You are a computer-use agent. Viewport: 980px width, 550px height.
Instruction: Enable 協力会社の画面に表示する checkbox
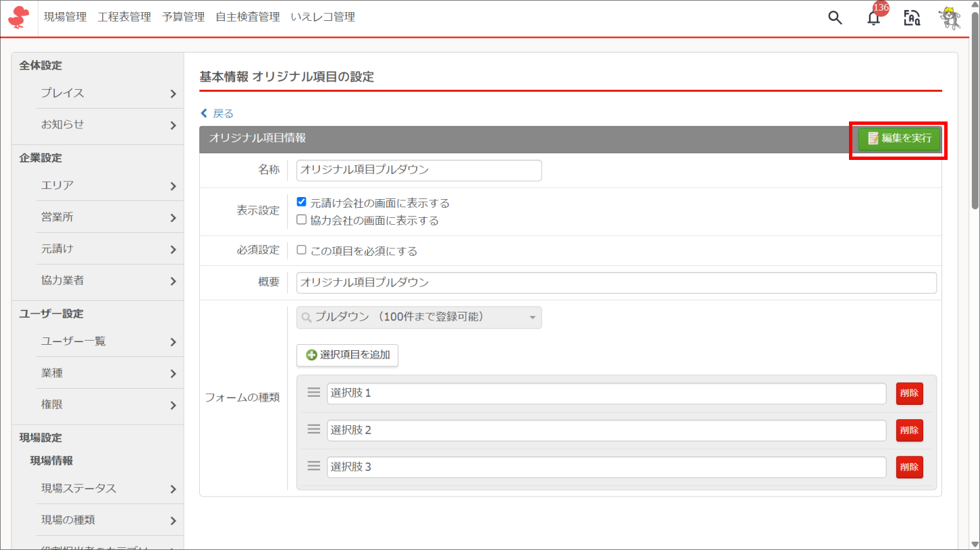pos(302,219)
